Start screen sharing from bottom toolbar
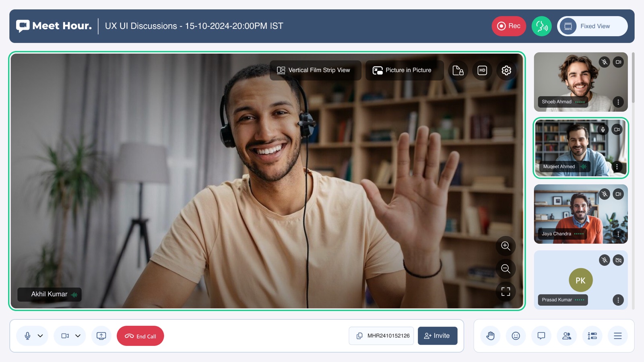The height and width of the screenshot is (362, 644). [101, 336]
